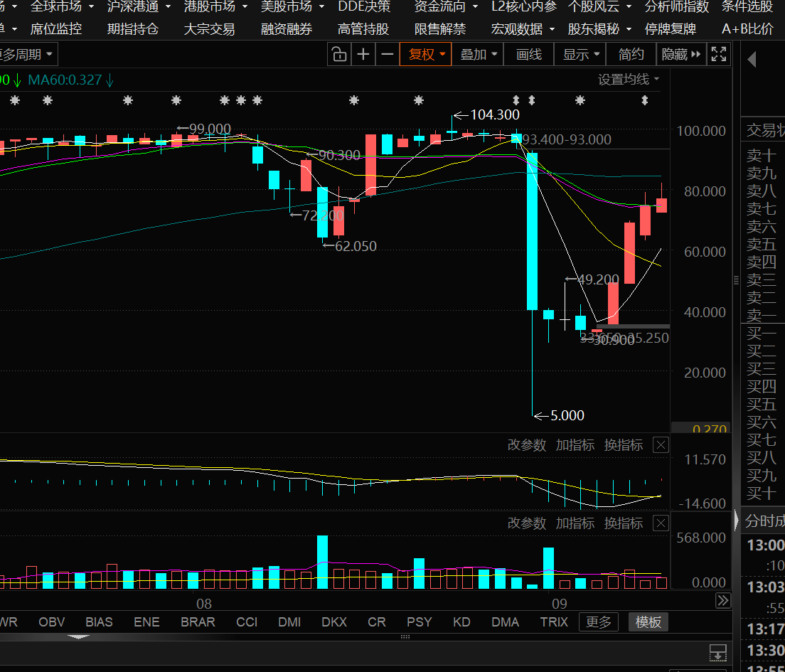This screenshot has width=785, height=672.
Task: Select DKX indicator tab
Action: [334, 622]
